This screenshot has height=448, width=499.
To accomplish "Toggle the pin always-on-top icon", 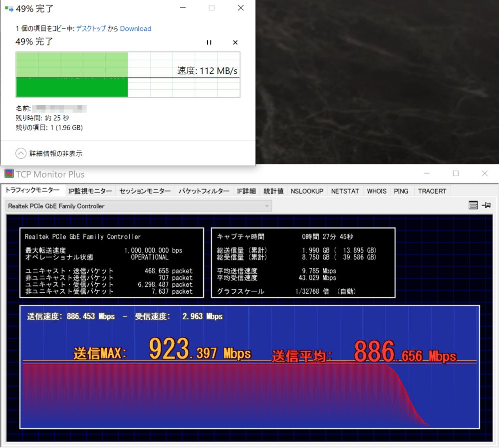I will pyautogui.click(x=486, y=205).
